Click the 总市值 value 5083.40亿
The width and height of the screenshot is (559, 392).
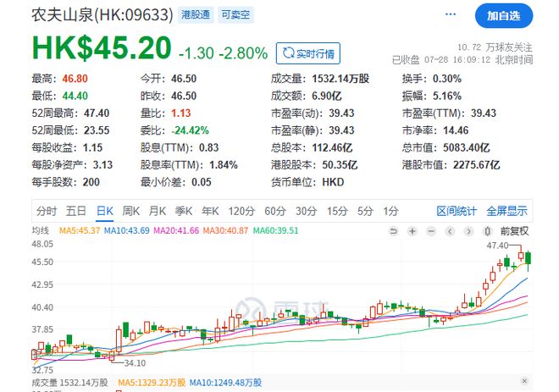(467, 147)
